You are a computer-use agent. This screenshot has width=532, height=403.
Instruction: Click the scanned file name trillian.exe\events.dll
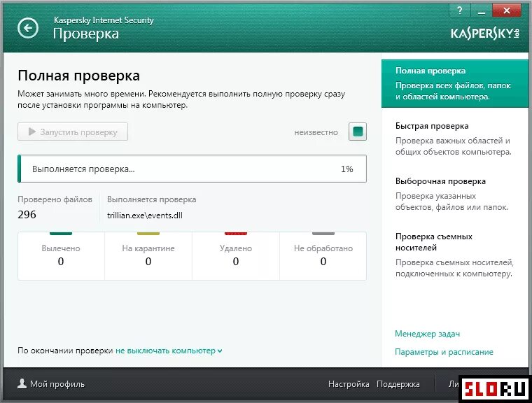(x=145, y=215)
